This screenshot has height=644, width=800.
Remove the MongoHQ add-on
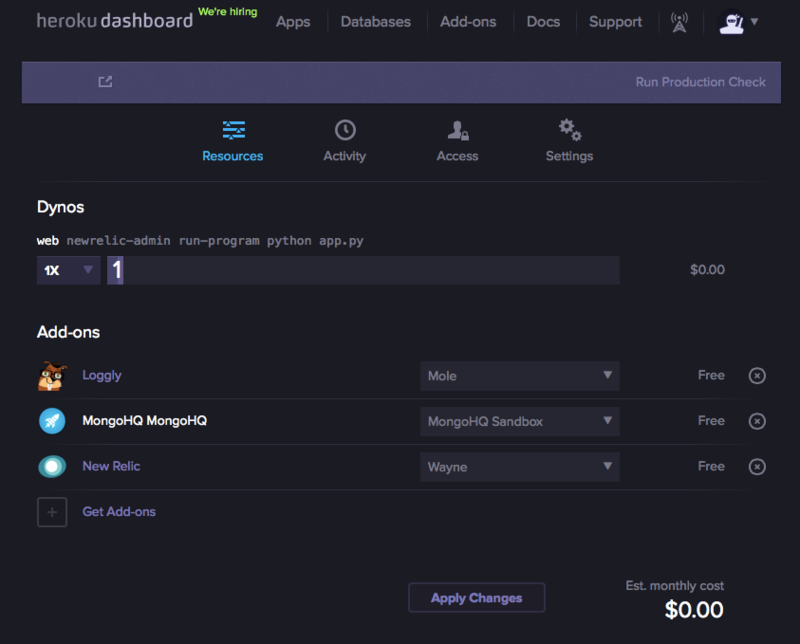click(757, 421)
